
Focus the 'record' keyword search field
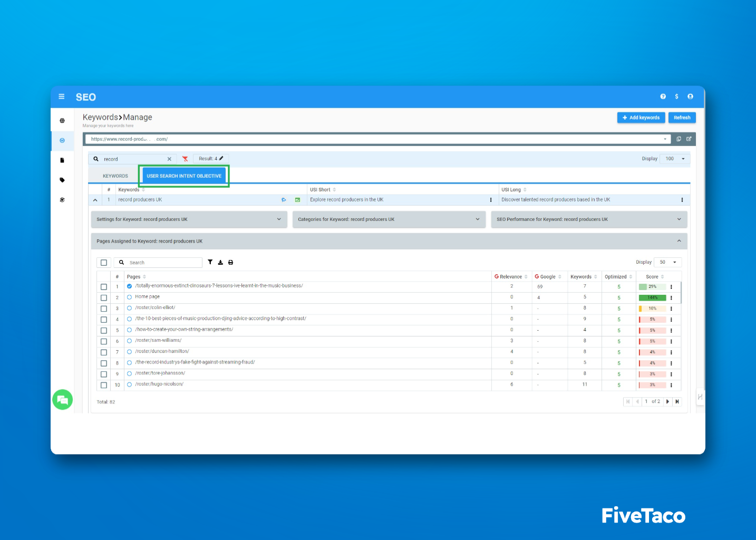(x=133, y=159)
